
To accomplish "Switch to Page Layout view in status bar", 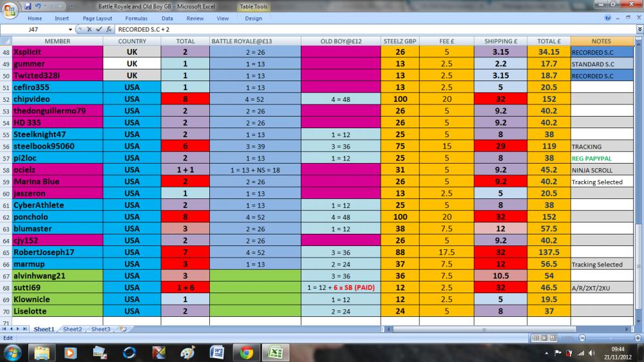I will 544,338.
